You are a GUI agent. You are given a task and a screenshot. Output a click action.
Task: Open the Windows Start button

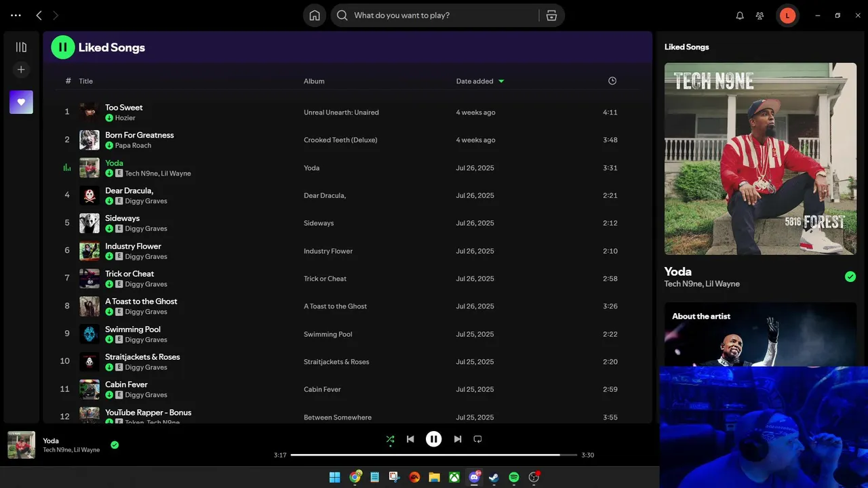(335, 477)
